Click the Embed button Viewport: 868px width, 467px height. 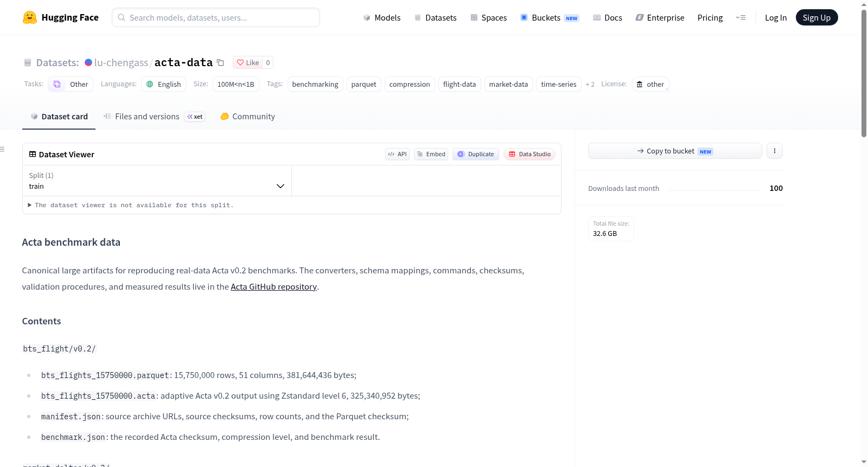(431, 154)
